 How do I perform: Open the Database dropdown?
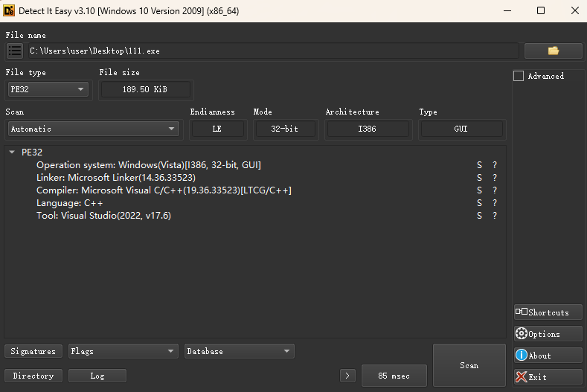point(240,351)
